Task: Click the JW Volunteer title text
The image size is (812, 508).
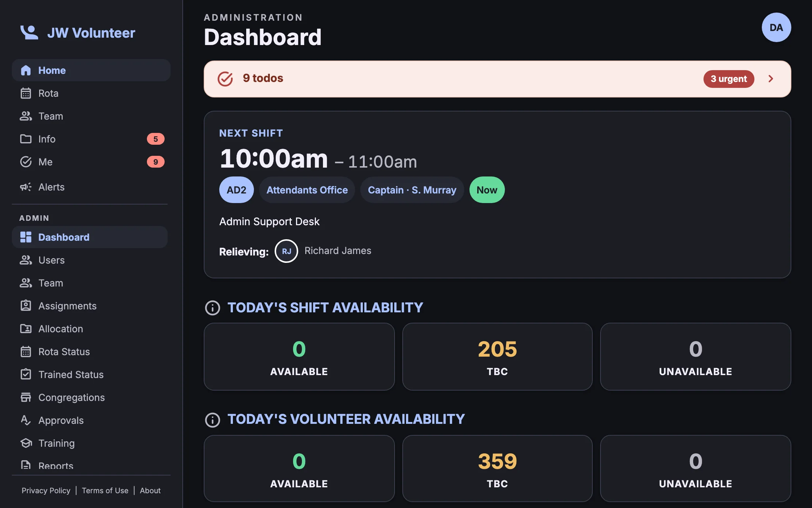Action: pyautogui.click(x=91, y=33)
